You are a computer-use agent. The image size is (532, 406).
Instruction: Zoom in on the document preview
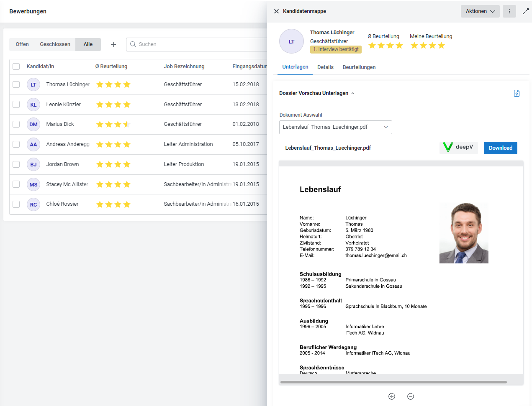[392, 396]
